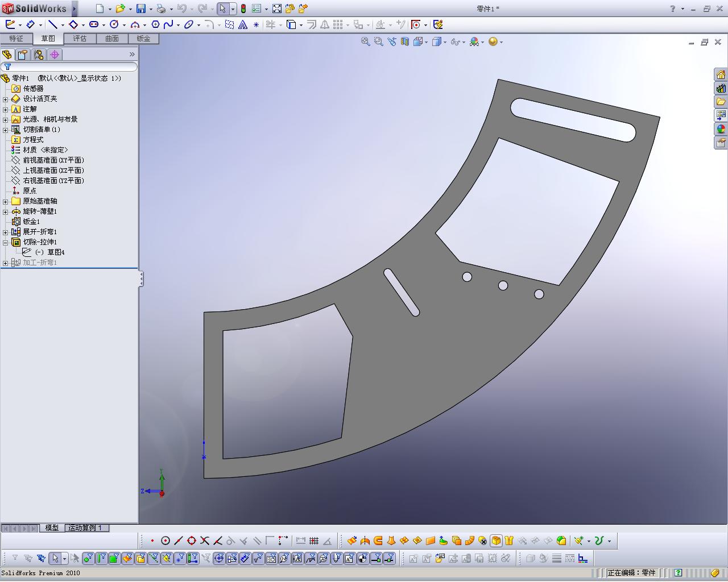Screen dimensions: 728x582
Task: Toggle the Select arrow tool
Action: 222,9
